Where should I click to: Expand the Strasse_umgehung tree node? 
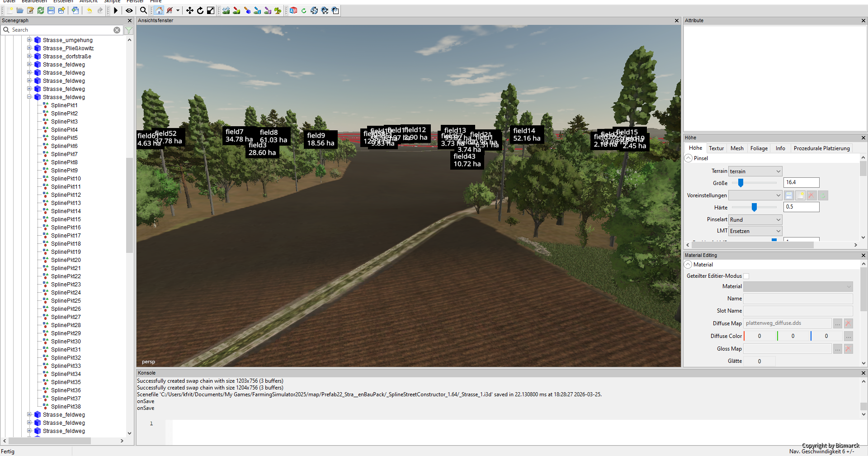(x=29, y=40)
